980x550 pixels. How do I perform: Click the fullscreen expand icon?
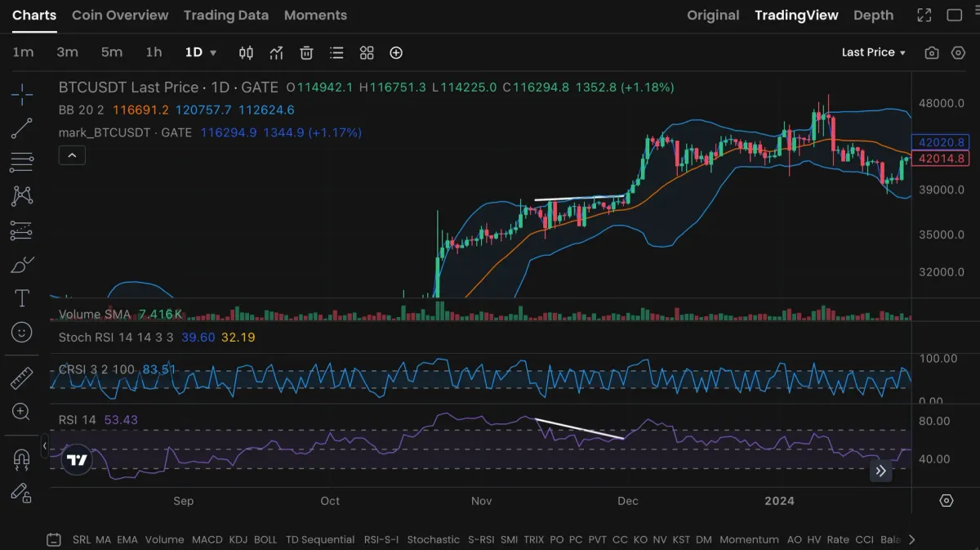pyautogui.click(x=924, y=15)
